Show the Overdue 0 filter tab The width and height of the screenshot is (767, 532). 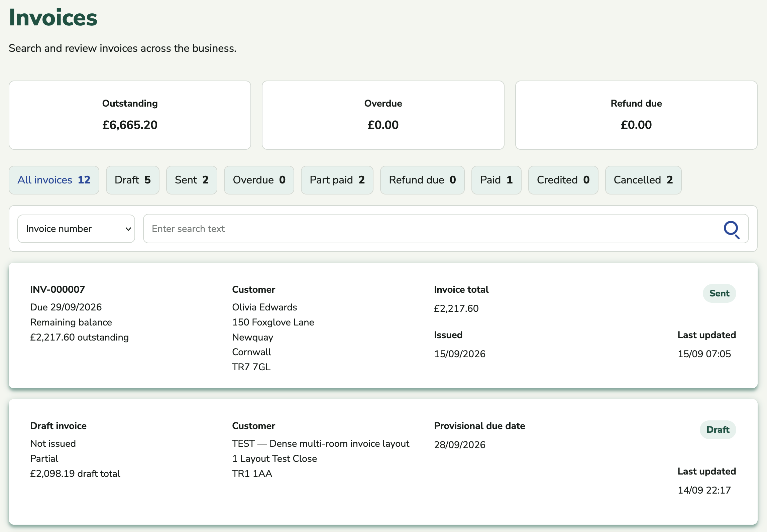(259, 180)
